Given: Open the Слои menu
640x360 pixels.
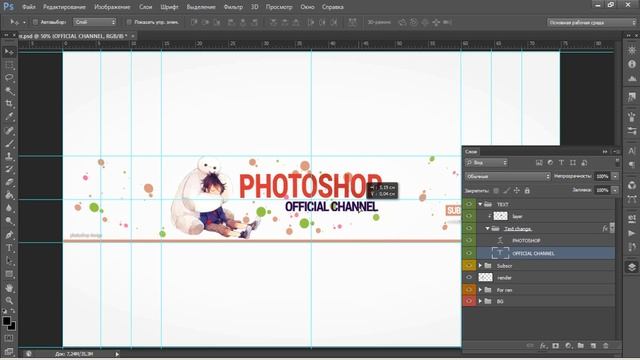Looking at the screenshot, I should click(x=145, y=7).
